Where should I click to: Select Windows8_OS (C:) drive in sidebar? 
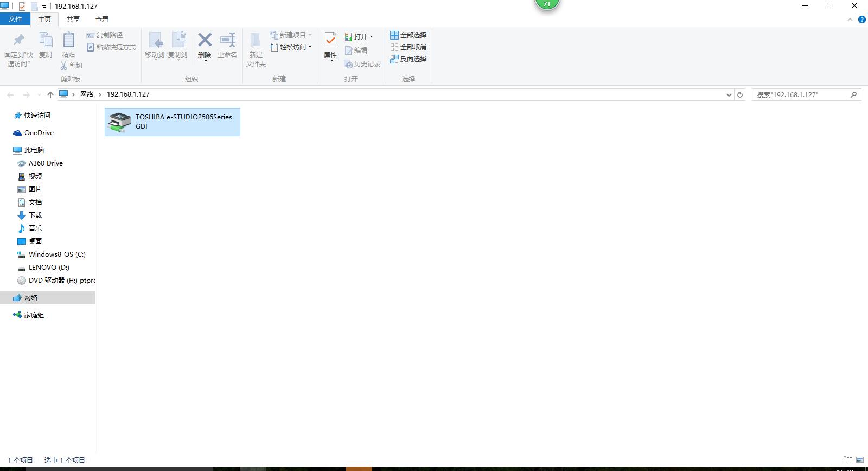(x=57, y=254)
